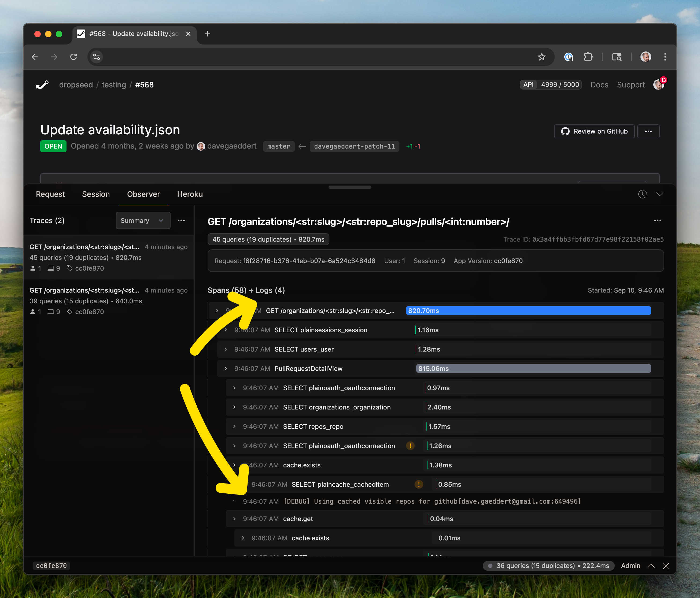This screenshot has height=598, width=700.
Task: Open a new browser tab with plus
Action: pos(207,34)
